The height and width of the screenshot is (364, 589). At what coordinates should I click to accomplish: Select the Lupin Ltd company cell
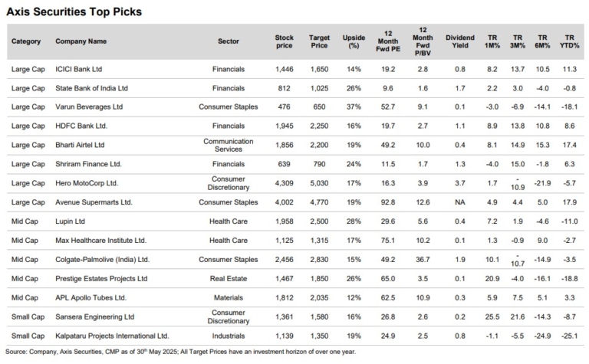70,221
